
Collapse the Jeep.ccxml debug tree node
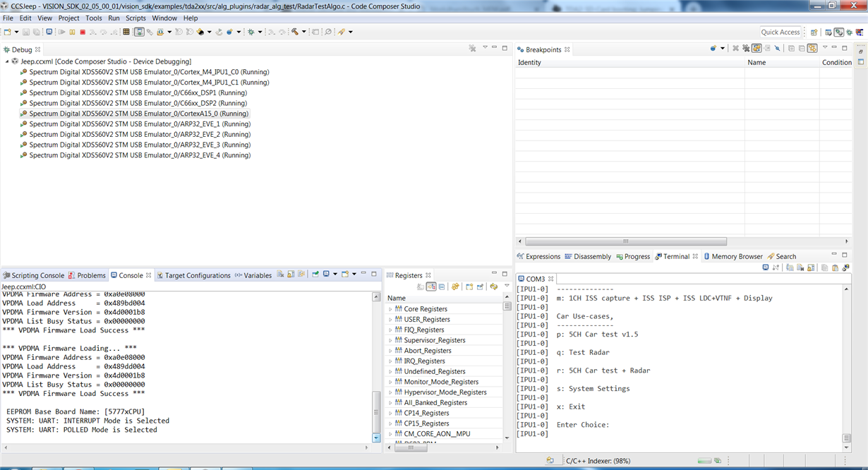7,61
